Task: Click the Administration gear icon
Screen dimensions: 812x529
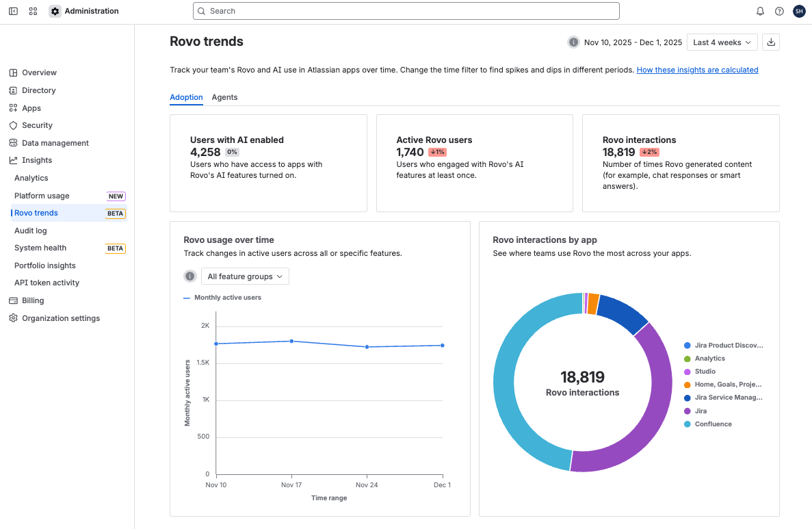Action: coord(55,11)
